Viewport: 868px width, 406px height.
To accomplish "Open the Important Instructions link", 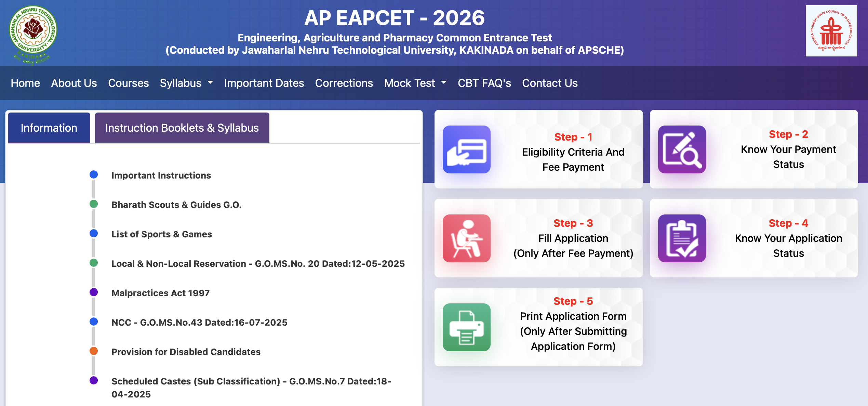I will [x=161, y=175].
